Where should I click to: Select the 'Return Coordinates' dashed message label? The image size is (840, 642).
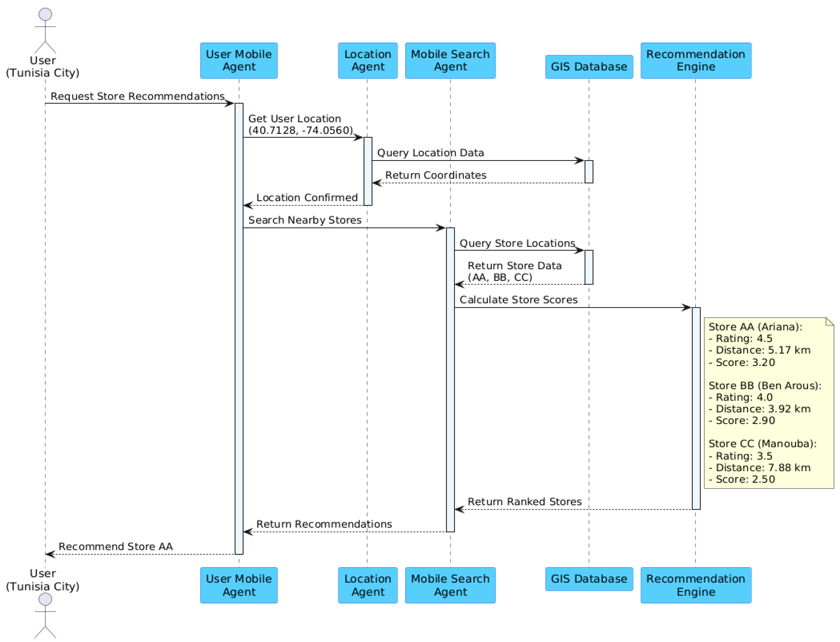point(435,175)
